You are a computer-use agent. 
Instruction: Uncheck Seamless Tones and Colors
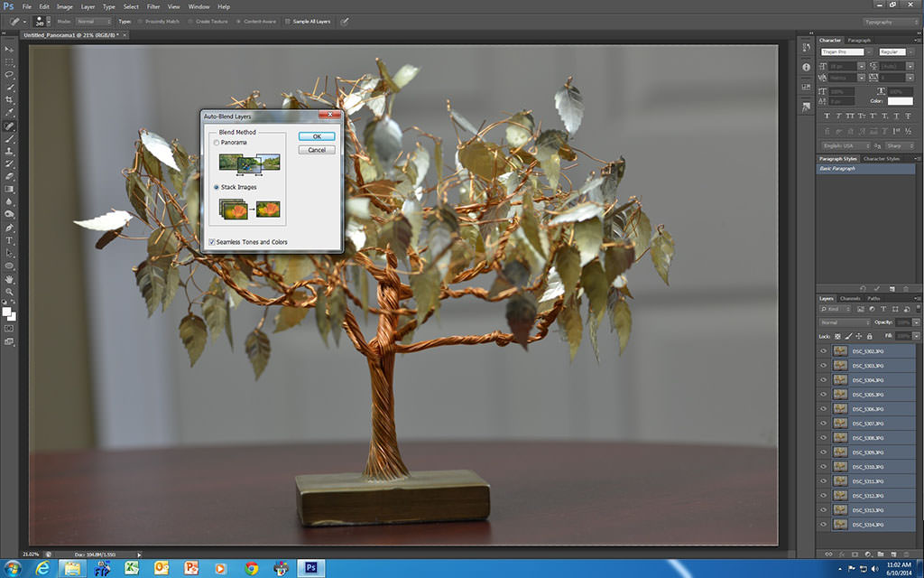pos(211,242)
